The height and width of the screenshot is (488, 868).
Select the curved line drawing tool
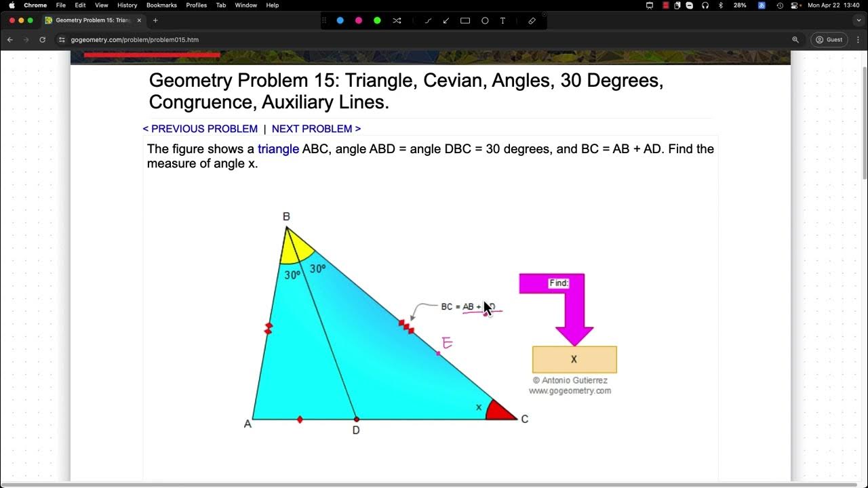[428, 20]
